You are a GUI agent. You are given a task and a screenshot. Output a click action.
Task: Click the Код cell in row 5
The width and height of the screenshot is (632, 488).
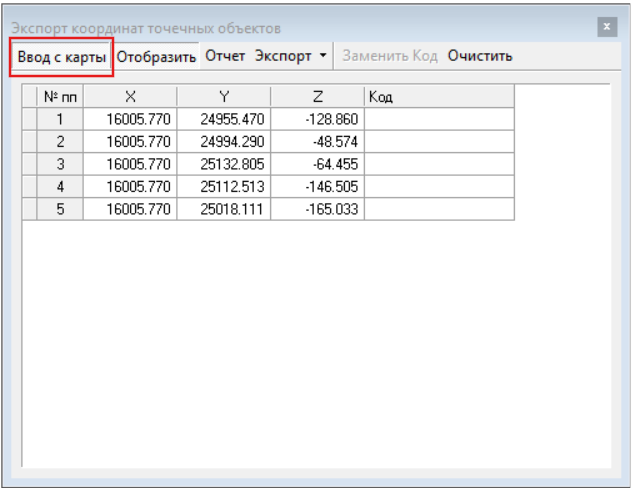tap(439, 208)
